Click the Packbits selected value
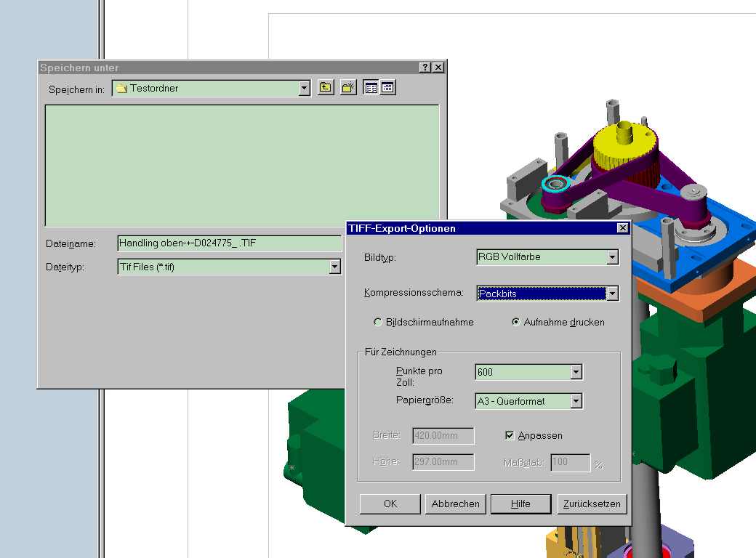This screenshot has width=756, height=558. click(542, 294)
